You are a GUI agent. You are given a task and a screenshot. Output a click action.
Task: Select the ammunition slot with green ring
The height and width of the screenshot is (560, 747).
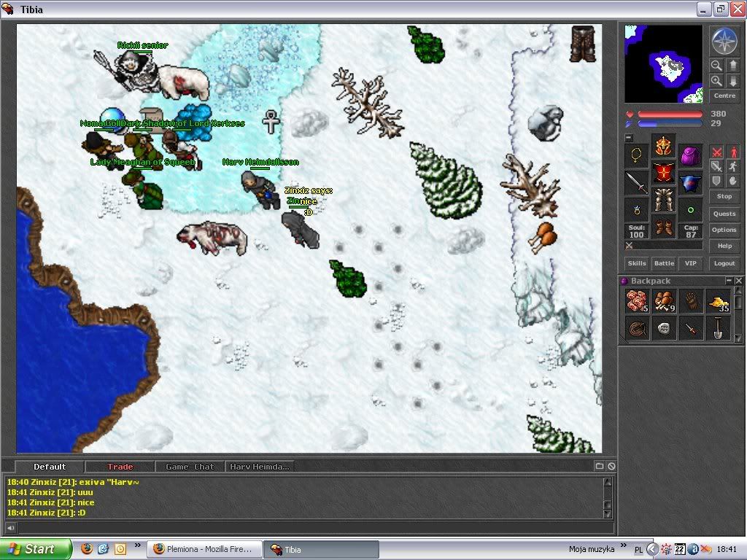point(690,209)
